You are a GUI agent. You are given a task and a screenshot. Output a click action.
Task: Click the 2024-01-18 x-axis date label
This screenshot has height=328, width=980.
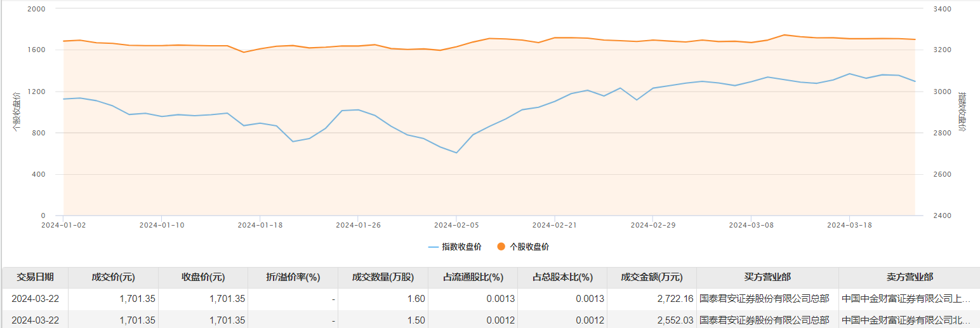click(x=260, y=224)
